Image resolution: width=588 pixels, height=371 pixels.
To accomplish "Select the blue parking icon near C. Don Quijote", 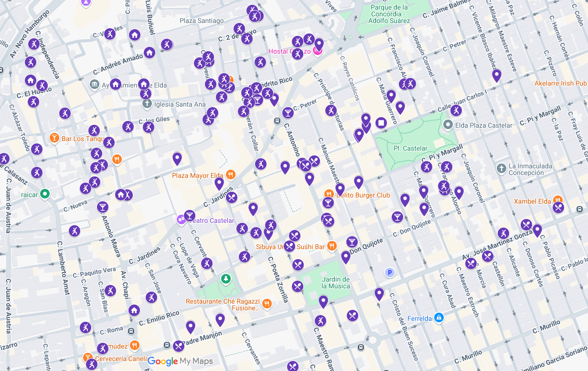I will 390,273.
